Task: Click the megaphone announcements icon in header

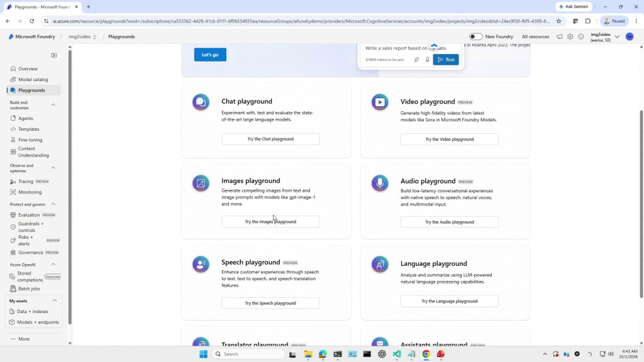Action: click(x=559, y=36)
